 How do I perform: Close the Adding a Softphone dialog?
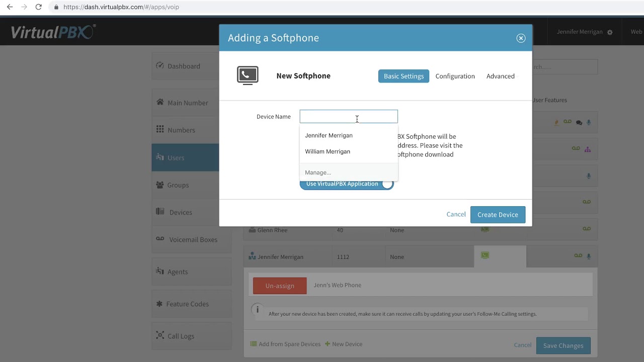coord(521,38)
